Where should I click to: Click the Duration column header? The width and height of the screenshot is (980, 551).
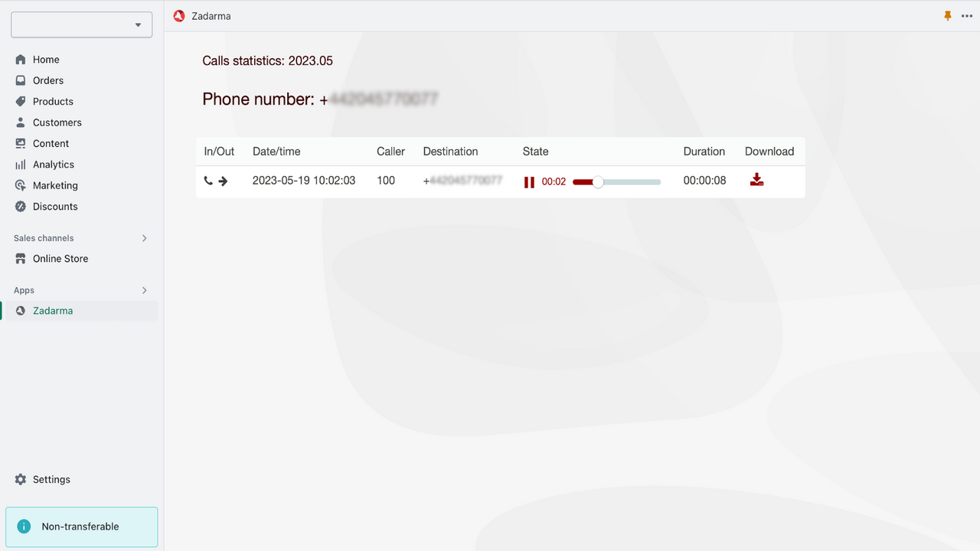[704, 152]
